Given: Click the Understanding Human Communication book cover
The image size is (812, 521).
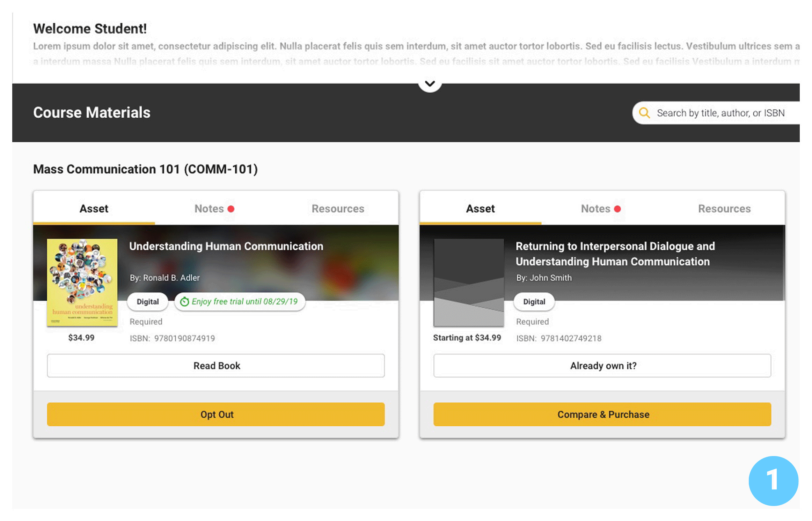Looking at the screenshot, I should pyautogui.click(x=82, y=282).
